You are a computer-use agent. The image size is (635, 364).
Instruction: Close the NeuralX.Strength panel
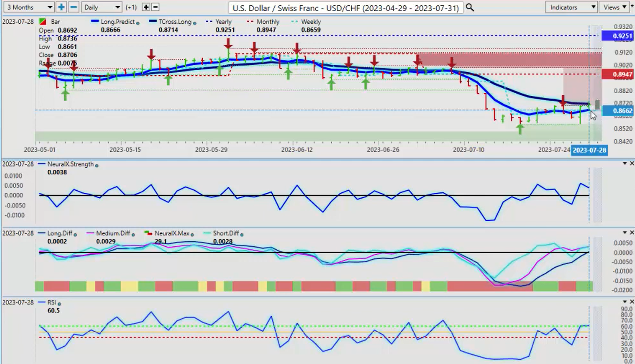tap(632, 164)
